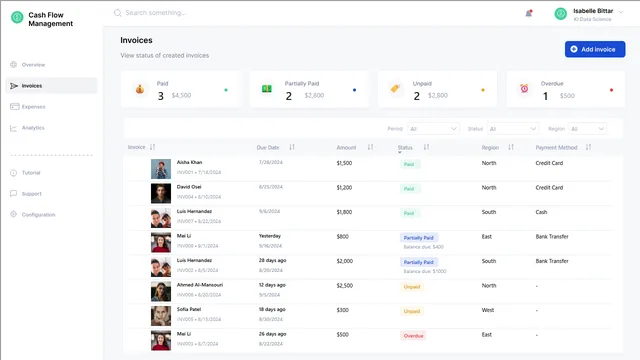
Task: Open the Overview page
Action: (33, 64)
